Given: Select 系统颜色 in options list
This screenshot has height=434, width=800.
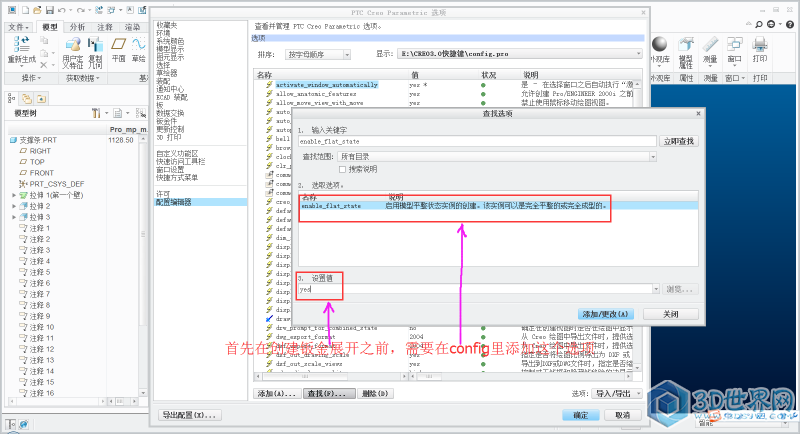Looking at the screenshot, I should coord(170,41).
